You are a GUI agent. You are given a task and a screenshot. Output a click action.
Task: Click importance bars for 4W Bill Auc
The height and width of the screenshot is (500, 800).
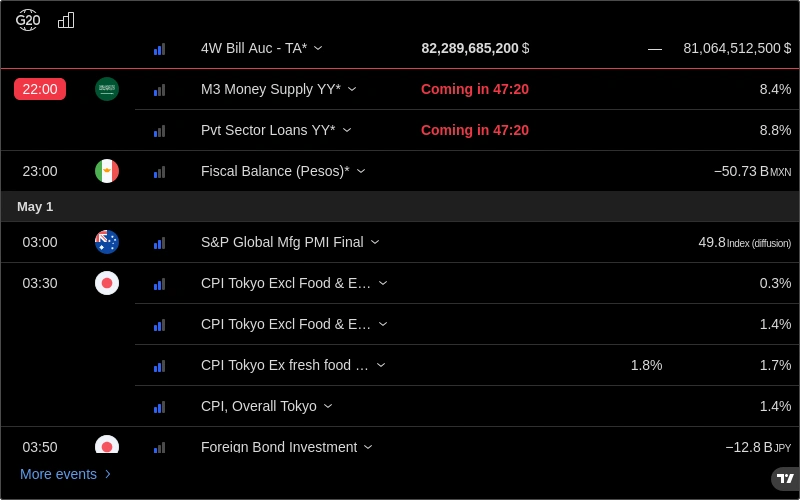click(x=159, y=49)
